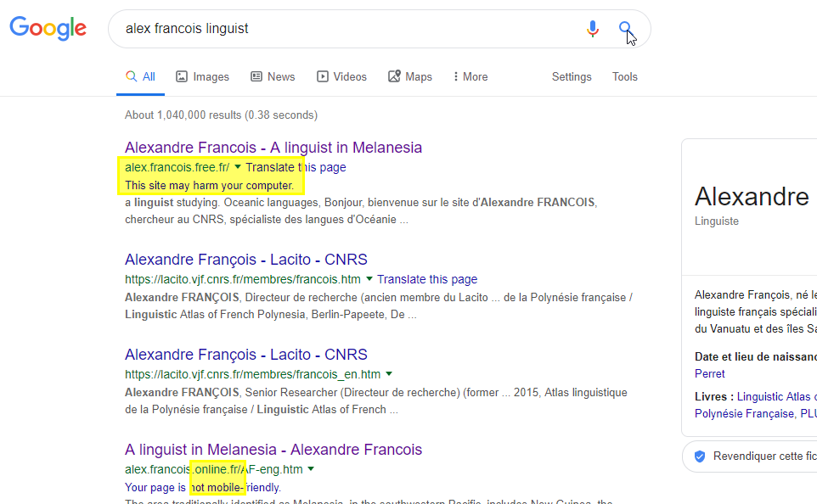This screenshot has width=817, height=504.
Task: Click Translate this page for francois.htm result
Action: (x=427, y=279)
